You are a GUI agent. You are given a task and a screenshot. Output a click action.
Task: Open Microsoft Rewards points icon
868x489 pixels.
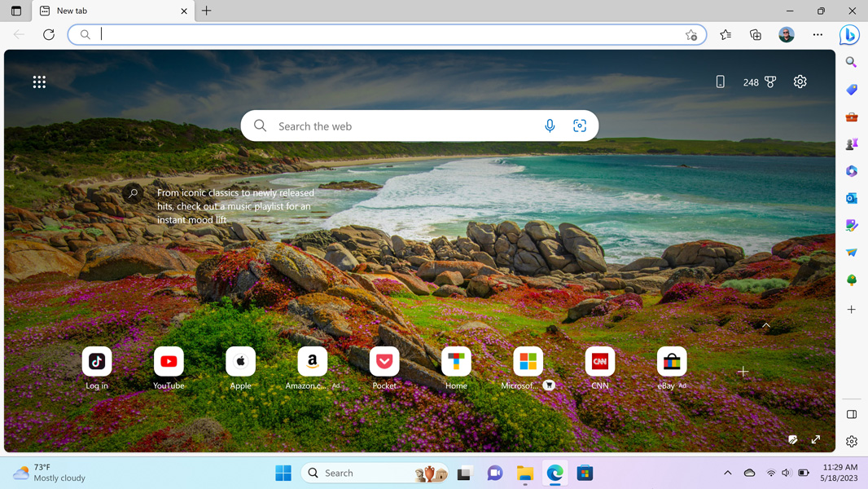click(x=760, y=82)
